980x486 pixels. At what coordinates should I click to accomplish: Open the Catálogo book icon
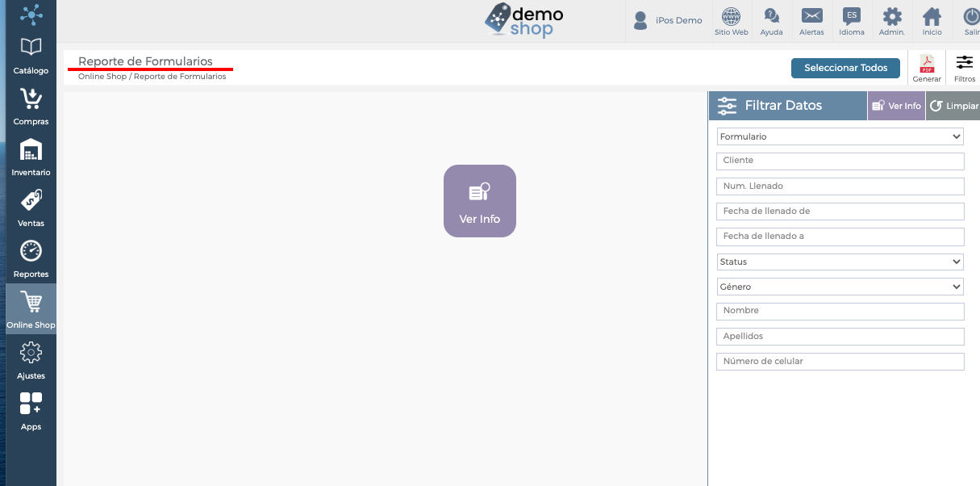(x=31, y=46)
